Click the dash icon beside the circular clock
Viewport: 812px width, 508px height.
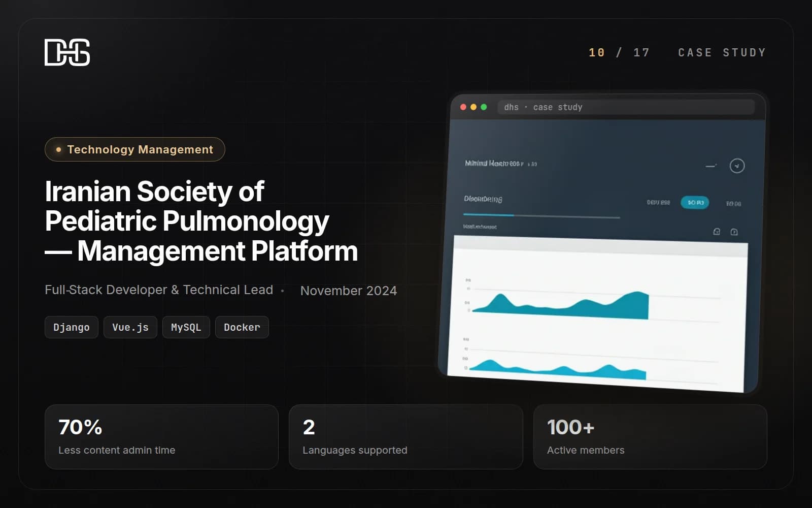(711, 166)
